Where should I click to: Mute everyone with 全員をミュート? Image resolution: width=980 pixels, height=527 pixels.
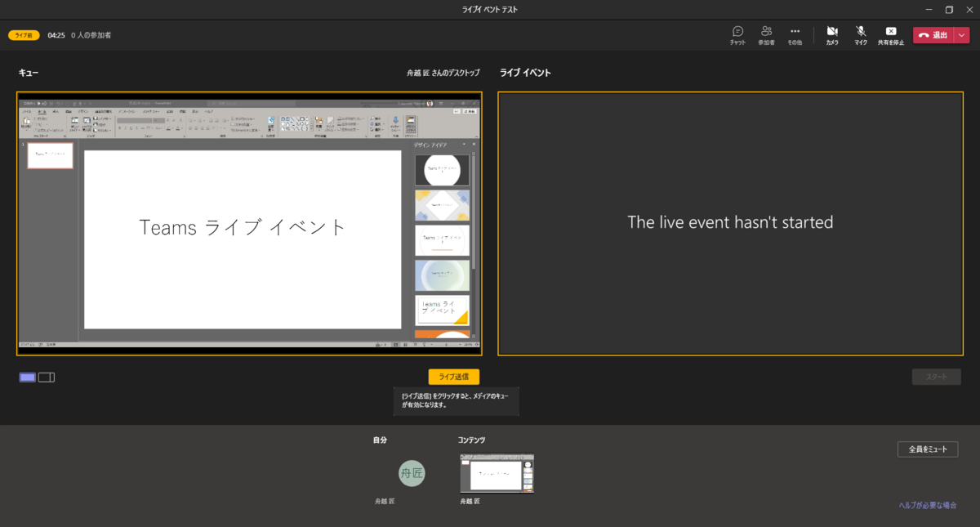[928, 449]
